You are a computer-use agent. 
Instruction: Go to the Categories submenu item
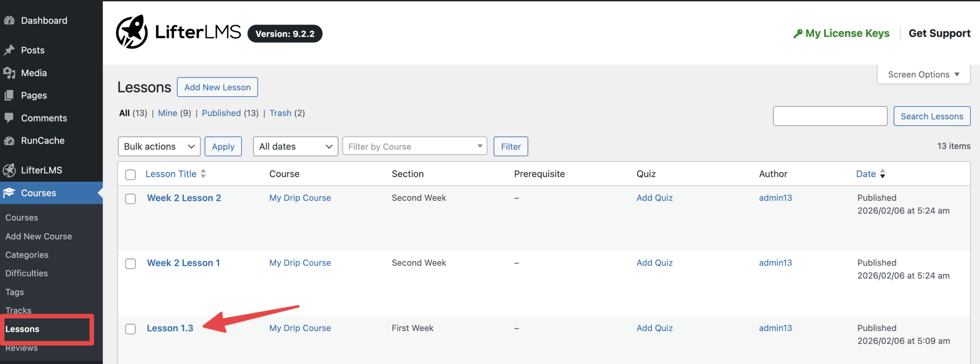(27, 255)
